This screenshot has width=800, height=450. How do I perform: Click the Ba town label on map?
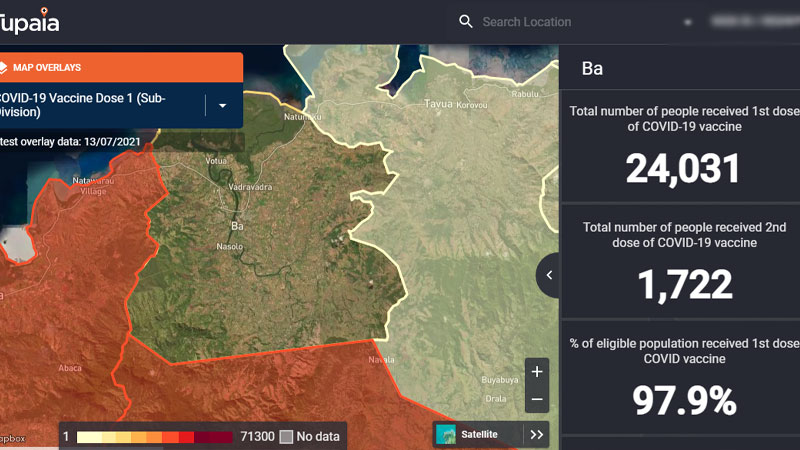(237, 226)
